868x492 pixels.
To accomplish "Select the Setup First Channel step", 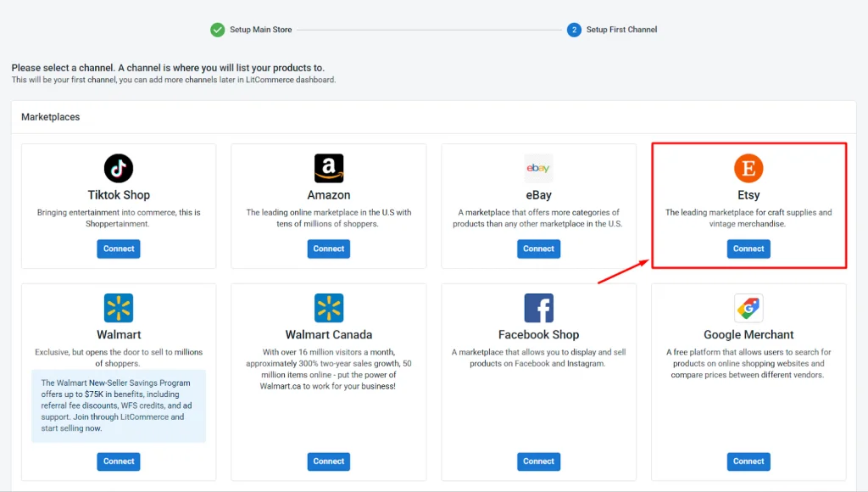I will pyautogui.click(x=613, y=30).
